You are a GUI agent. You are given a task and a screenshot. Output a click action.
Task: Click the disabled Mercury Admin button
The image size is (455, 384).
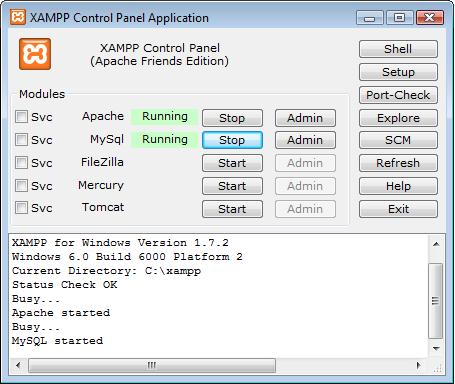tap(305, 186)
